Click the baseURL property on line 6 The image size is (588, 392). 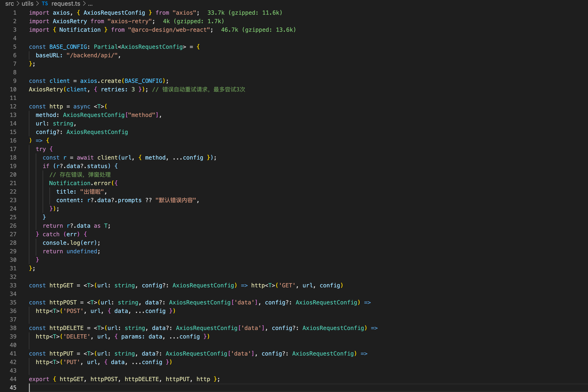pos(47,55)
